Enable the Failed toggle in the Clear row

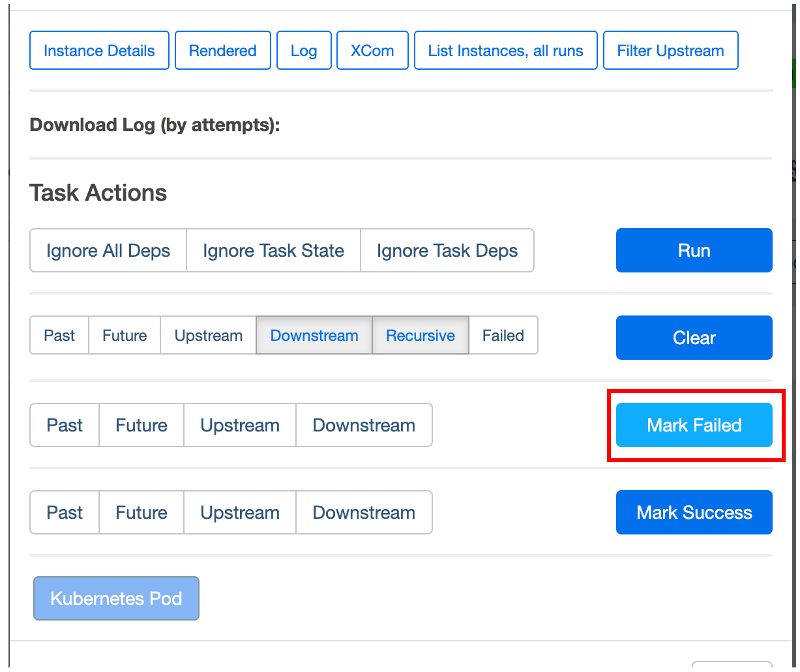click(503, 336)
